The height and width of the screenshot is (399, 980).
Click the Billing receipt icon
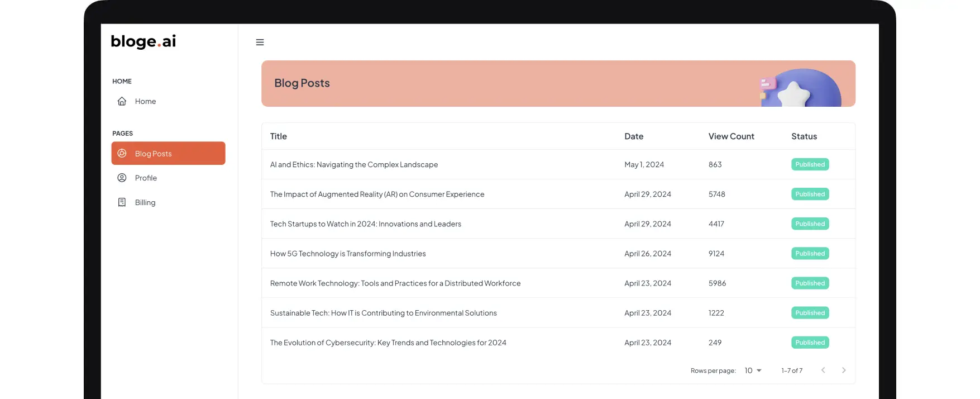[x=122, y=202]
